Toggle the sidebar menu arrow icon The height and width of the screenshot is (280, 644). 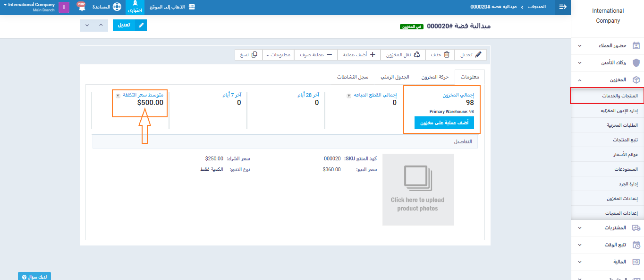tap(563, 7)
